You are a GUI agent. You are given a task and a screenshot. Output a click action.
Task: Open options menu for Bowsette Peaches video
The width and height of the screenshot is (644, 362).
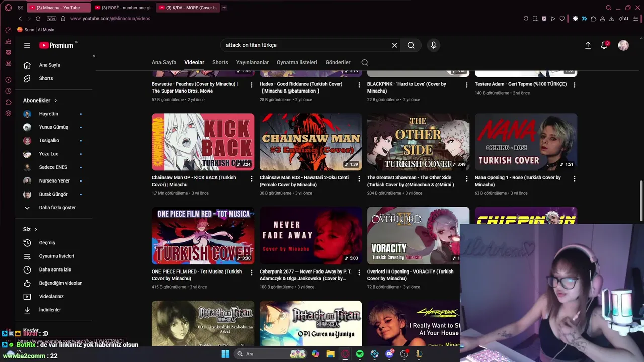pos(252,85)
